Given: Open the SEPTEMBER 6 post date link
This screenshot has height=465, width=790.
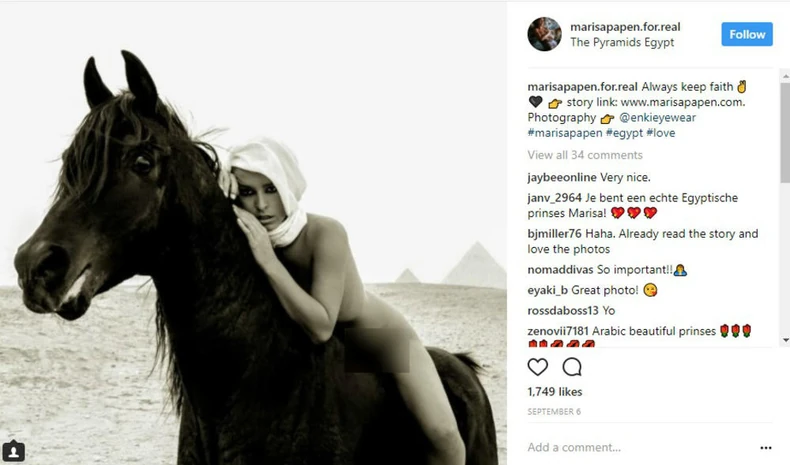Looking at the screenshot, I should [554, 412].
